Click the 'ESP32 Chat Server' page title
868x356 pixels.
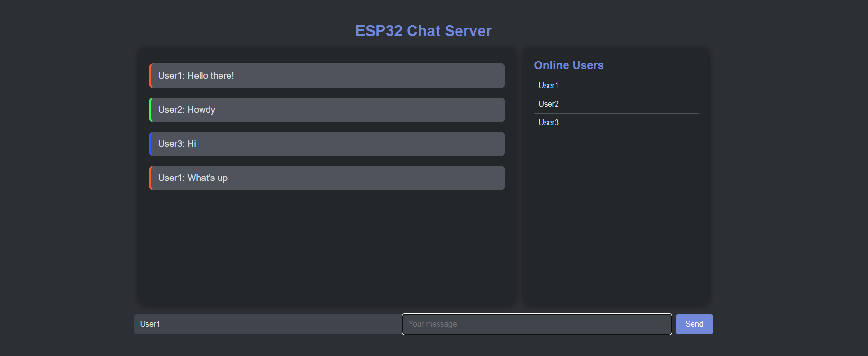click(424, 31)
